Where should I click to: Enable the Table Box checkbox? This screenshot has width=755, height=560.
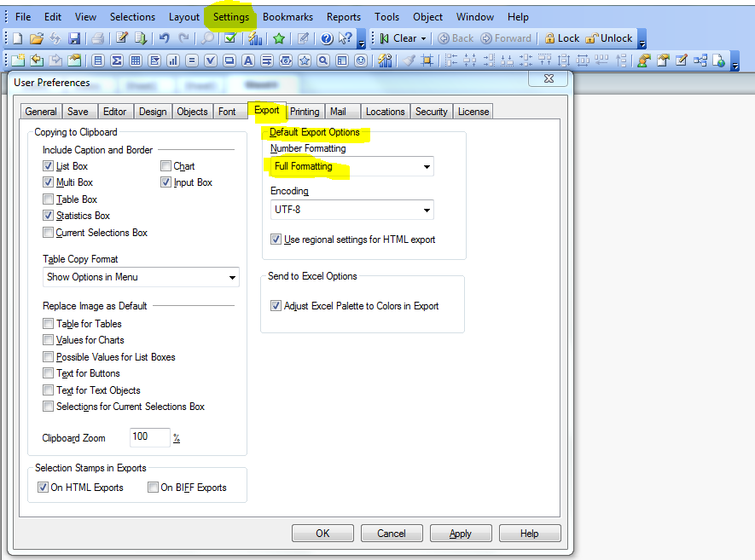point(48,199)
